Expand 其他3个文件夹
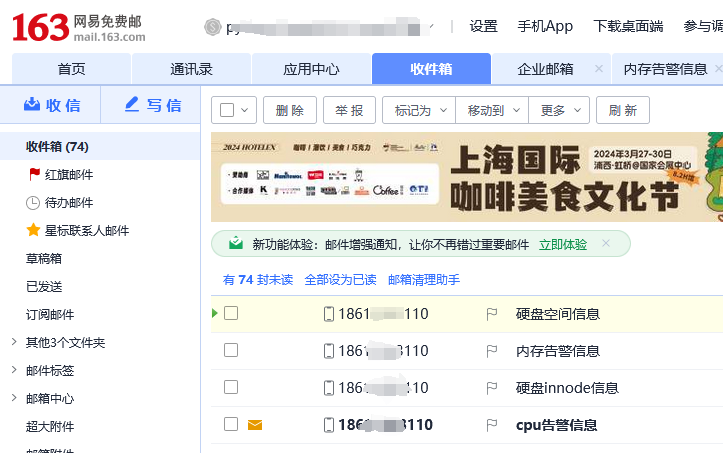The image size is (723, 453). tap(14, 342)
